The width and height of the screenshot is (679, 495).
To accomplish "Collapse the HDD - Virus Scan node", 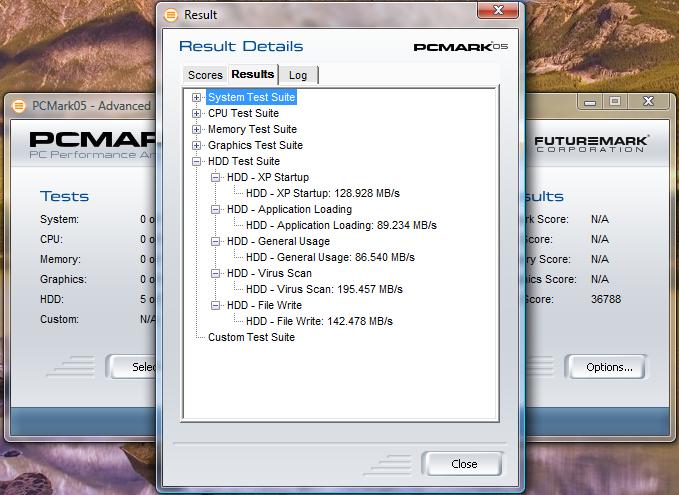I will (215, 274).
